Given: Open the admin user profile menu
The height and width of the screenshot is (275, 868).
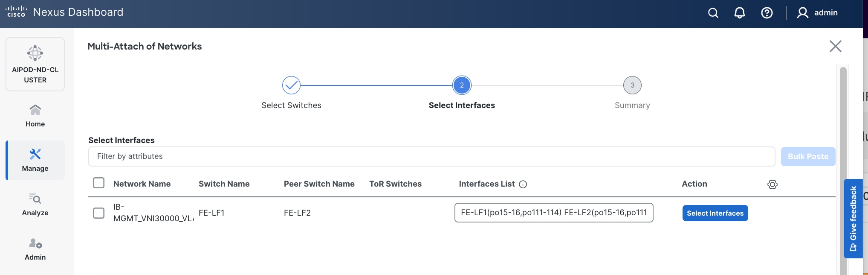Looking at the screenshot, I should [817, 13].
